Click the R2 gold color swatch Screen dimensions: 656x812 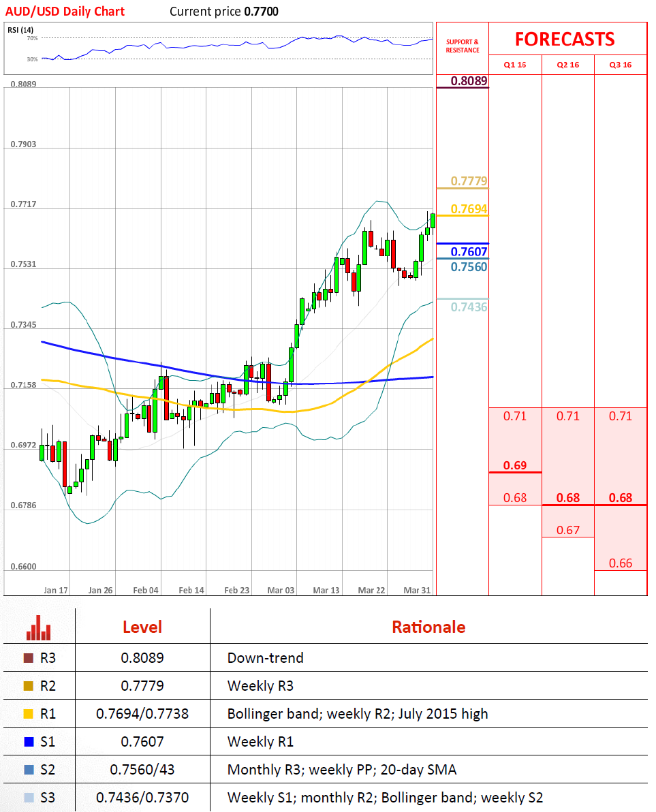coord(29,686)
